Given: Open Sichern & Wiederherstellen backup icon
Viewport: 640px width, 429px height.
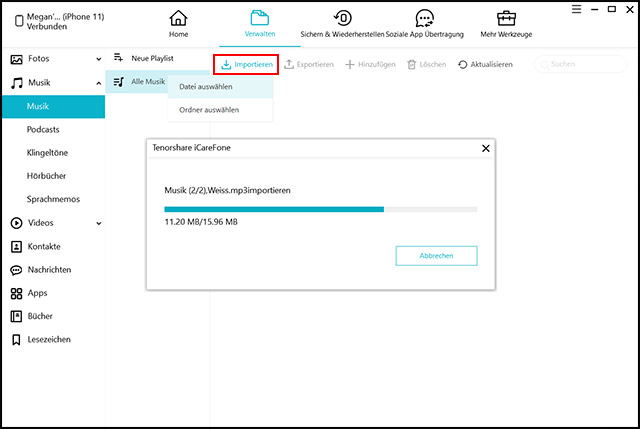Looking at the screenshot, I should pos(342,18).
